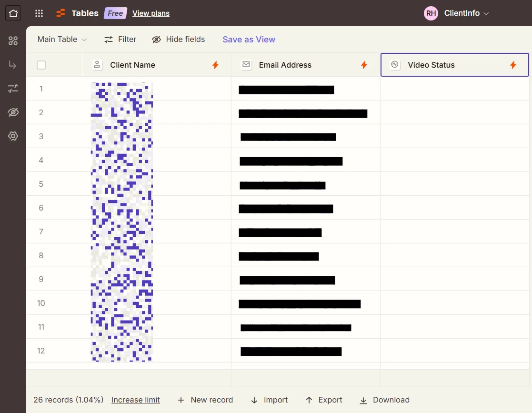
Task: Follow the View plans link
Action: (x=151, y=13)
